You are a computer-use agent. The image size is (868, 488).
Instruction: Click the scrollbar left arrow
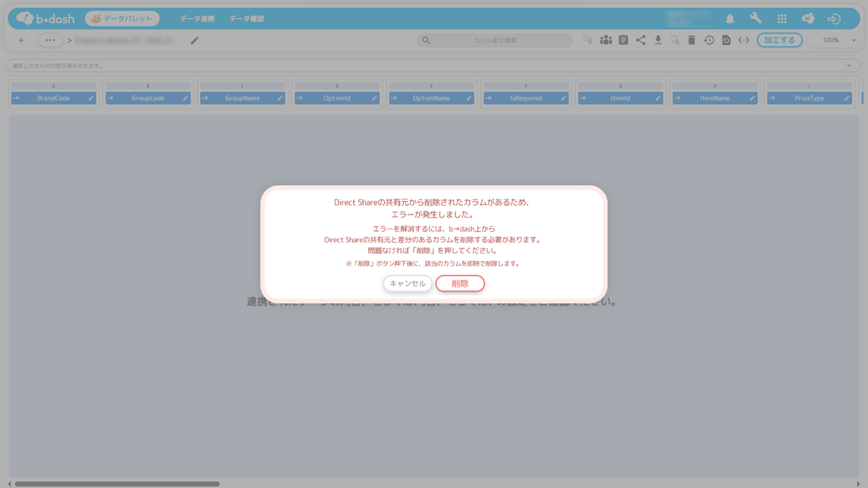(9, 484)
